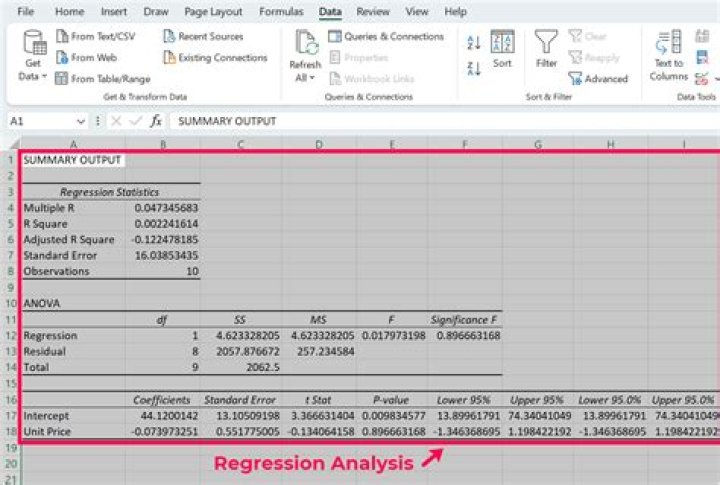The width and height of the screenshot is (720, 485).
Task: Click the Insert Function fx icon
Action: click(x=156, y=121)
